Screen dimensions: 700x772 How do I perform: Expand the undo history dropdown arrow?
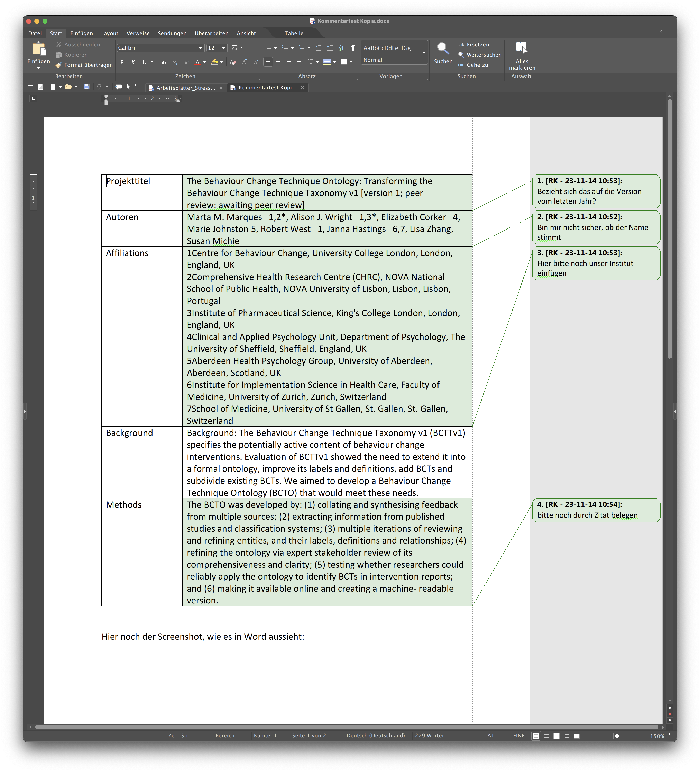(x=107, y=87)
